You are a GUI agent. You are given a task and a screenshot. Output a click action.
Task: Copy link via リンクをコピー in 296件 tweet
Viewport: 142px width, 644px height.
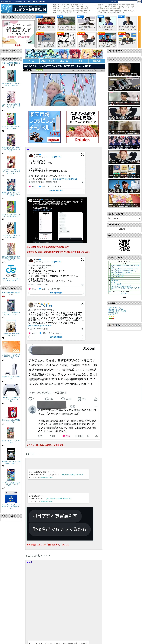[54, 187]
